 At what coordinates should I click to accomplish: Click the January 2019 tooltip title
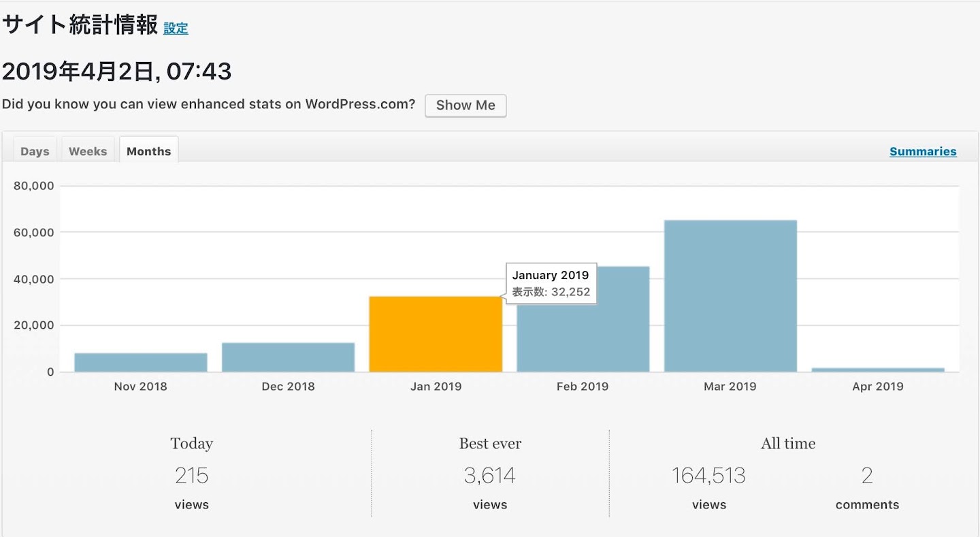pos(551,275)
